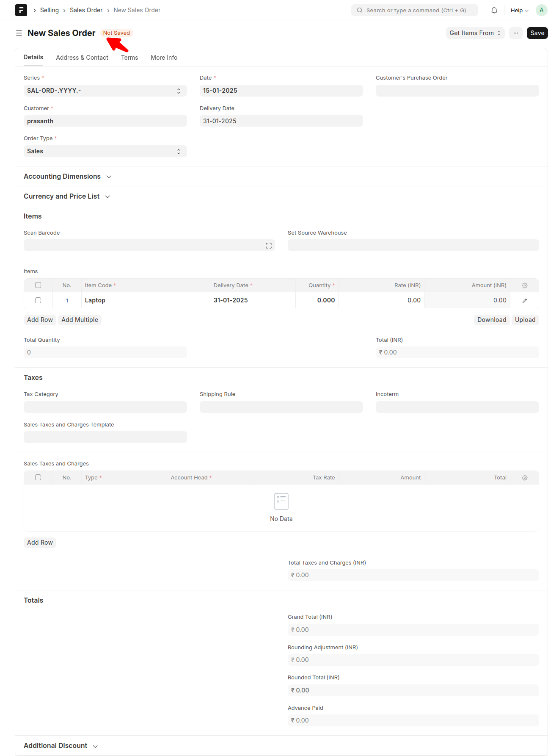Click the Laptop row Rate cell

tap(381, 300)
